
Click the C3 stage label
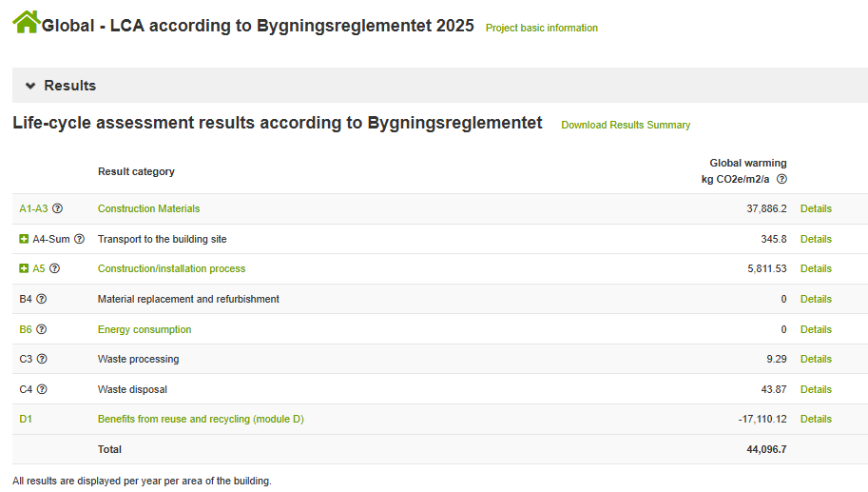tap(26, 359)
